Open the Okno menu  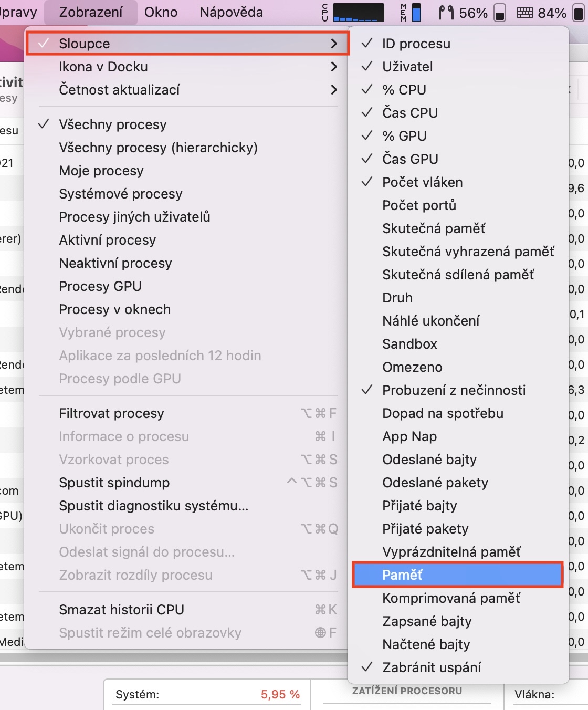(x=161, y=12)
